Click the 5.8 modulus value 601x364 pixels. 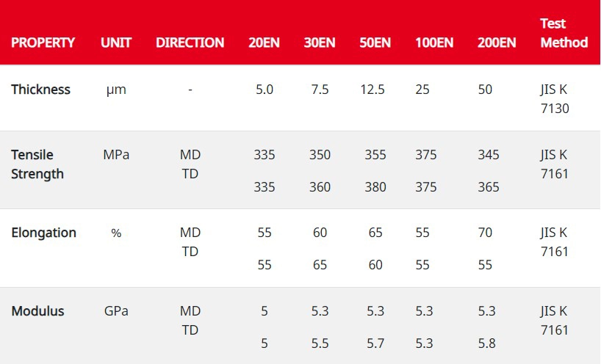point(486,343)
